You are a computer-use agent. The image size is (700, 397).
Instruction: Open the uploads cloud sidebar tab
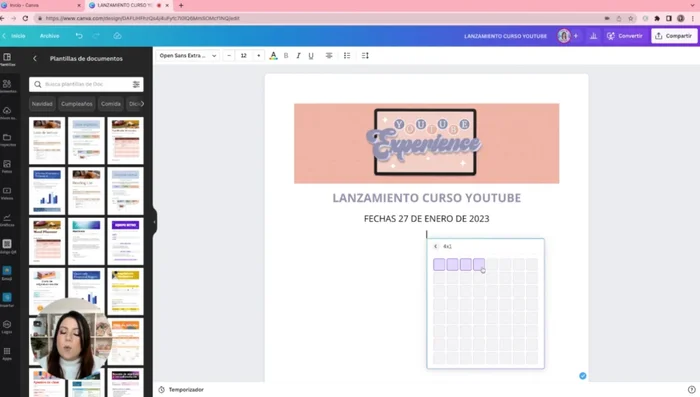(7, 113)
